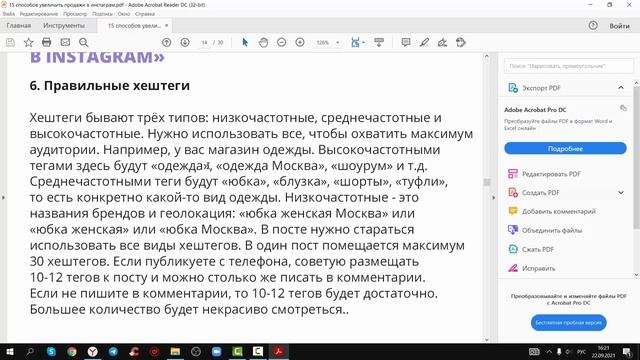This screenshot has width=640, height=360.
Task: Open Telegram from the taskbar
Action: [113, 351]
